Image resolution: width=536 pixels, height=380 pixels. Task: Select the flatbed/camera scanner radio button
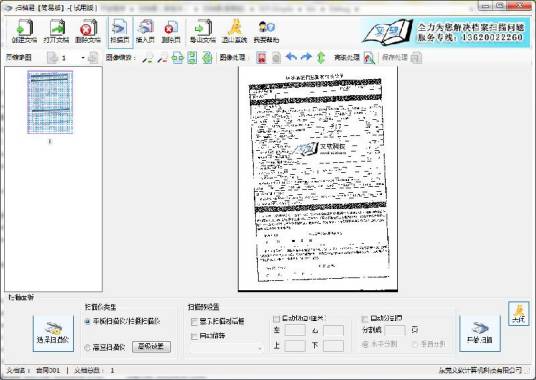point(88,321)
